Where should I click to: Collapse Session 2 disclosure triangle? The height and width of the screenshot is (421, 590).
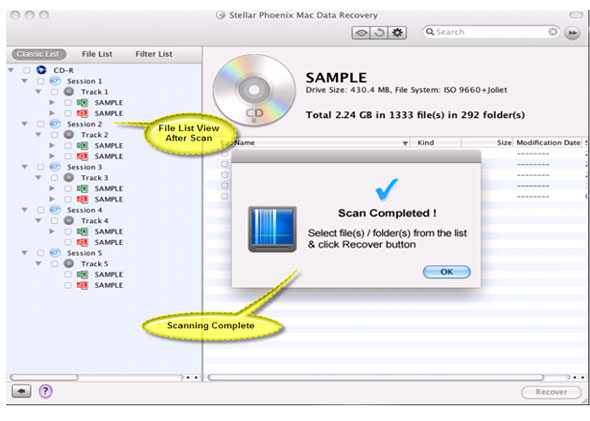24,124
